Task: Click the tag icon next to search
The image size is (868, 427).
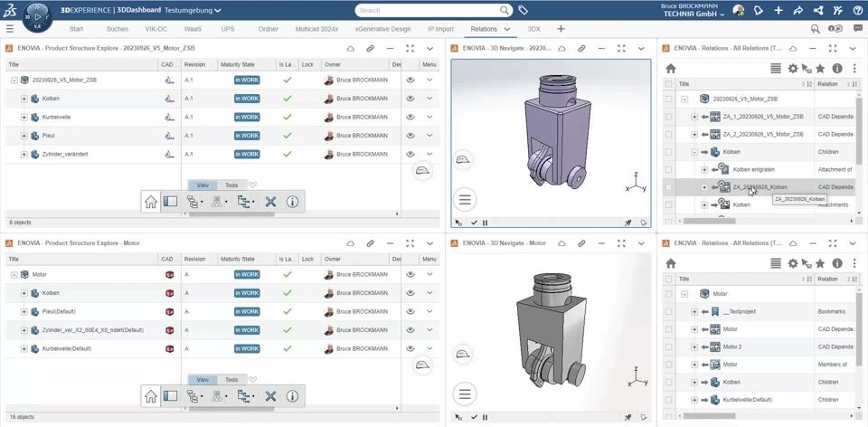Action: (x=523, y=11)
